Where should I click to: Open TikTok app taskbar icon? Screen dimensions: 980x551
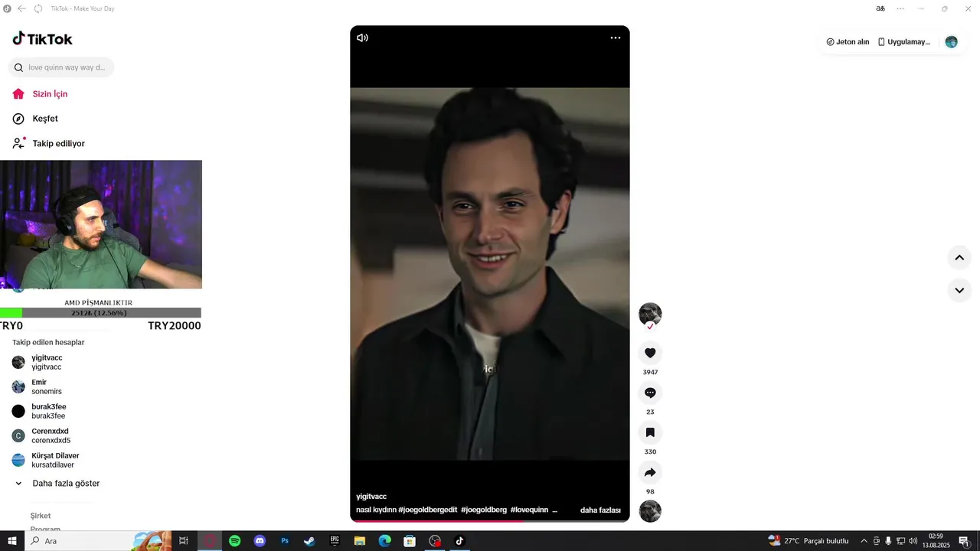[459, 541]
